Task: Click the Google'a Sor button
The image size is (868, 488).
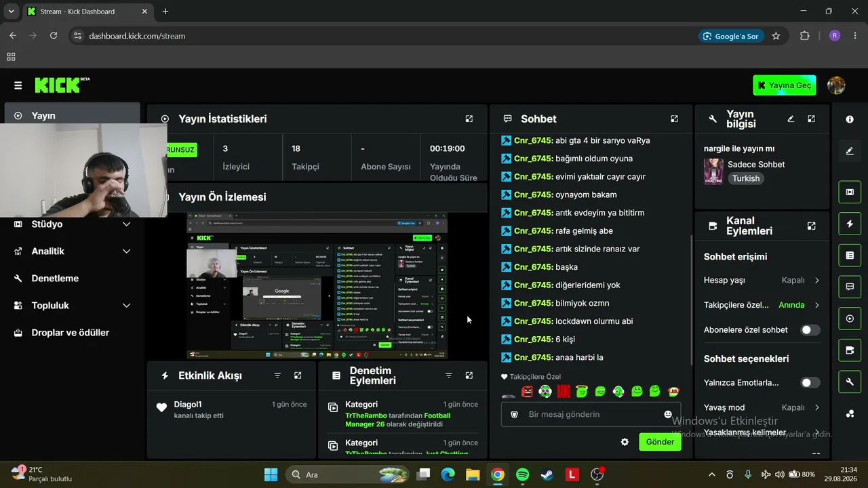Action: coord(731,36)
